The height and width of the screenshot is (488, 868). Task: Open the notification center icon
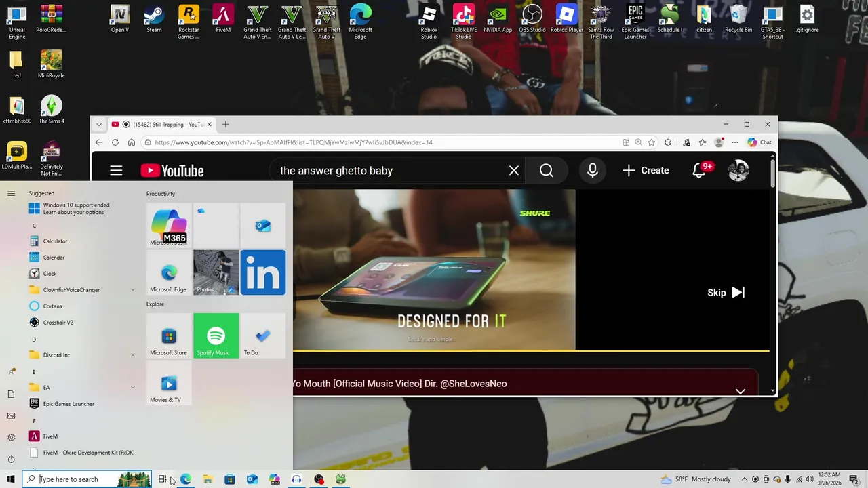[854, 479]
